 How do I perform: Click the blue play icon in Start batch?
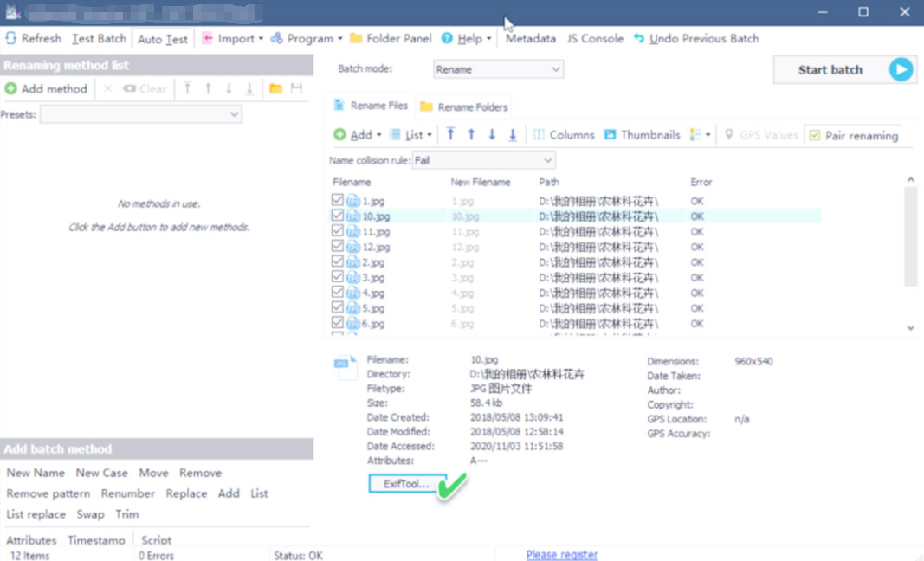point(901,69)
